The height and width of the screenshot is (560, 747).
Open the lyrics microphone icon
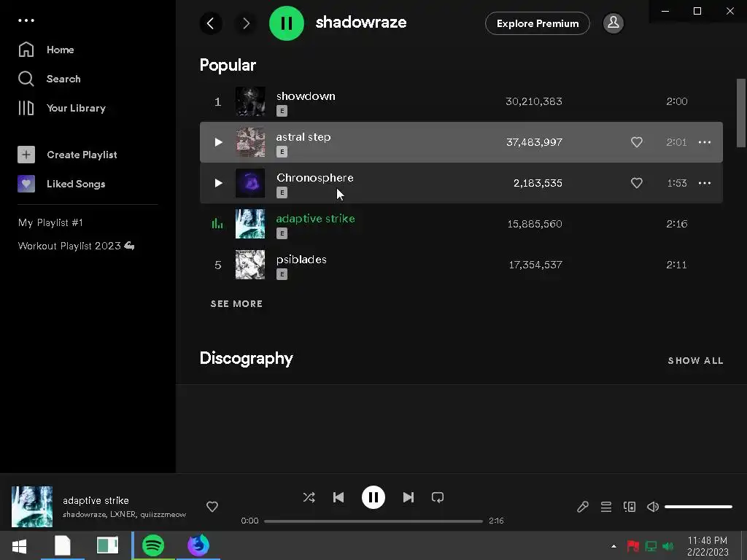click(583, 507)
